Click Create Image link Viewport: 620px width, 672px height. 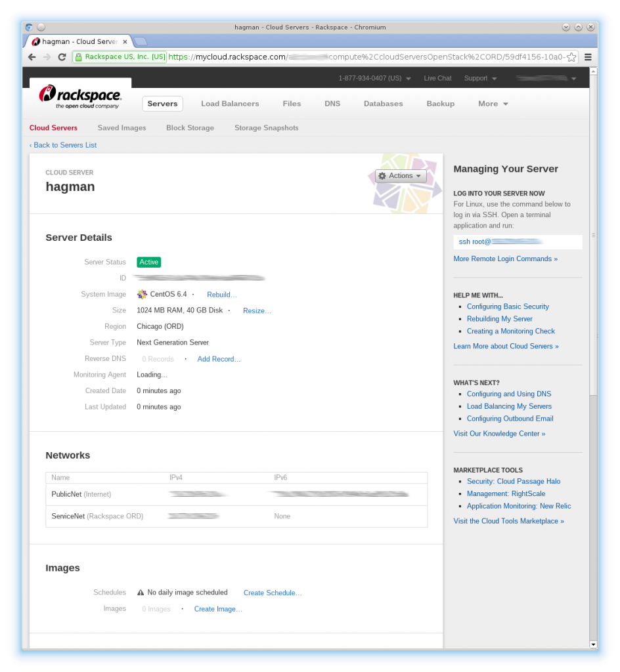click(218, 610)
